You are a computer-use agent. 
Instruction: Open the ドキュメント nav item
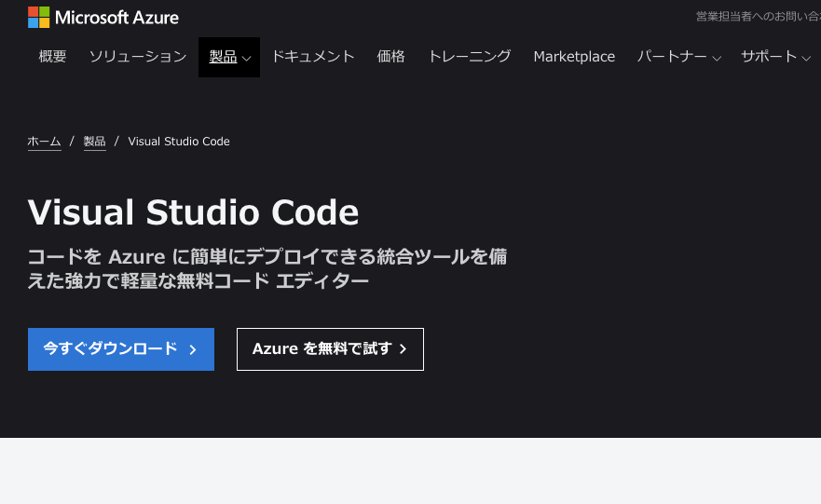pos(313,57)
